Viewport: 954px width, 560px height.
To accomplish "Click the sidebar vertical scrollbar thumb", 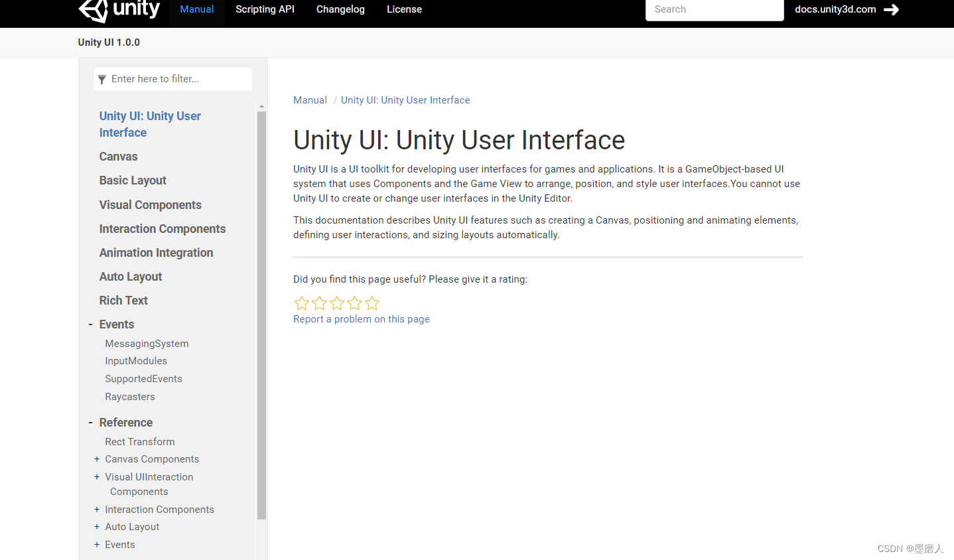I will click(x=261, y=315).
